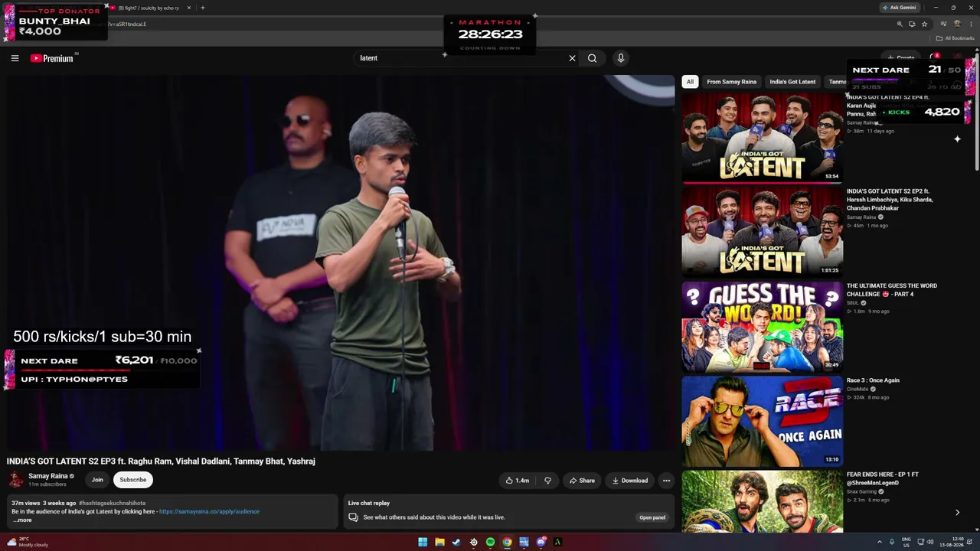Go to YouTube Premium home via logo
This screenshot has height=551, width=980.
pos(52,58)
